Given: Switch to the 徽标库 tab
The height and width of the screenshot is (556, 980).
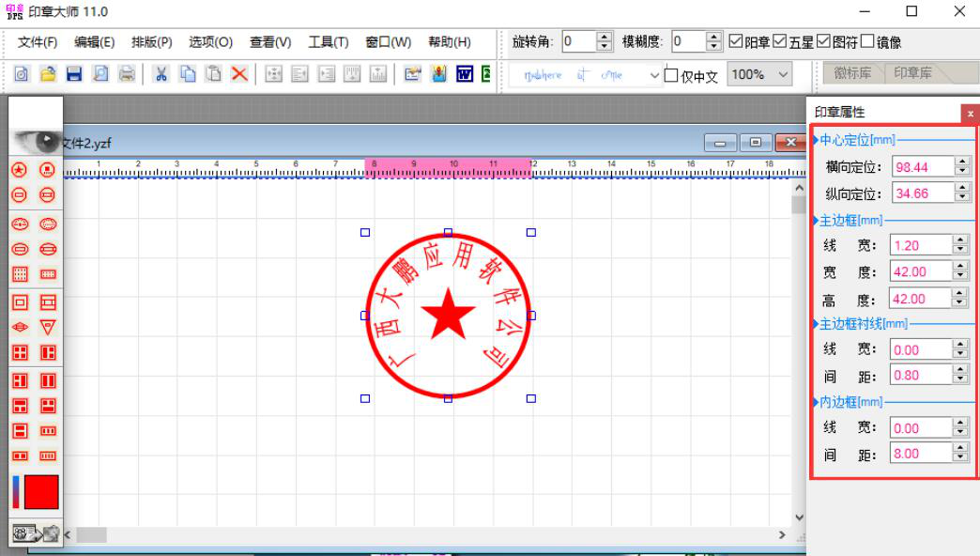Looking at the screenshot, I should click(x=852, y=73).
